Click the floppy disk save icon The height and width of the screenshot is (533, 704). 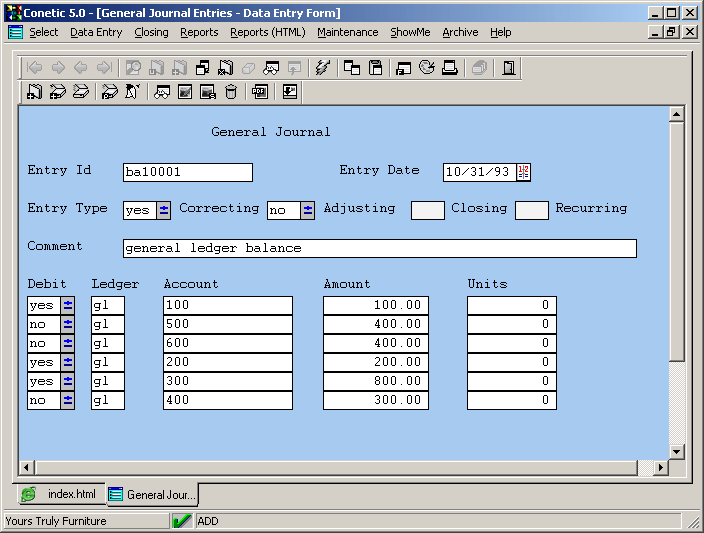click(x=376, y=68)
